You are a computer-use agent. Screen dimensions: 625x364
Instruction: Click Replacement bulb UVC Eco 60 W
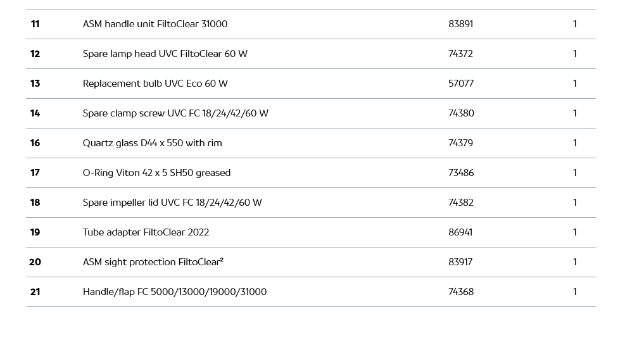coord(155,84)
